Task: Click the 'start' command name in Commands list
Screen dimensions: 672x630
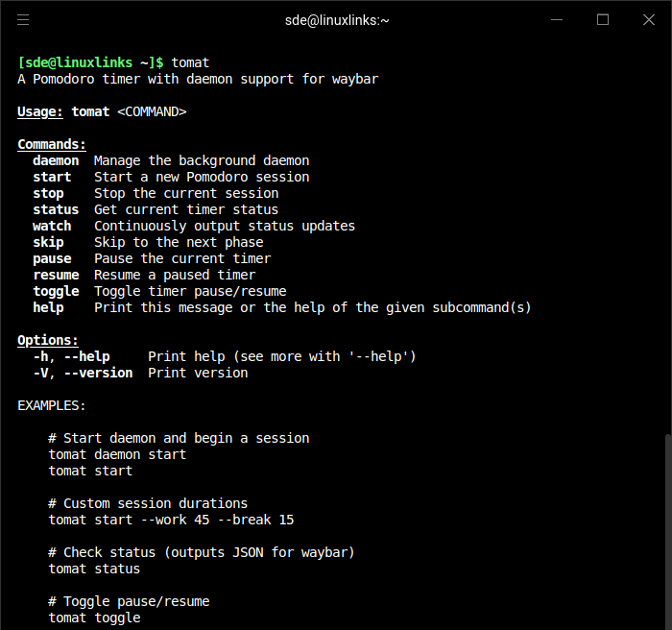Action: (52, 177)
